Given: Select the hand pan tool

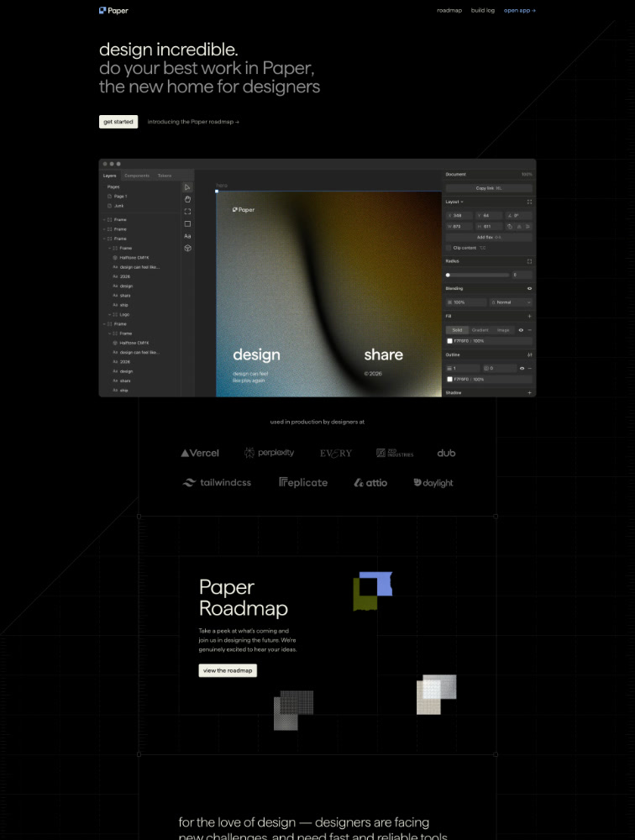Looking at the screenshot, I should click(187, 199).
